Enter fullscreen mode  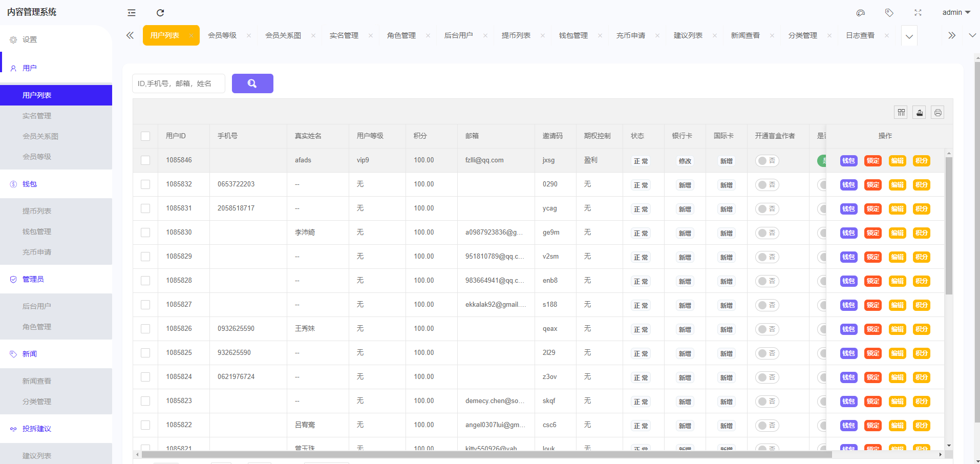(x=918, y=13)
